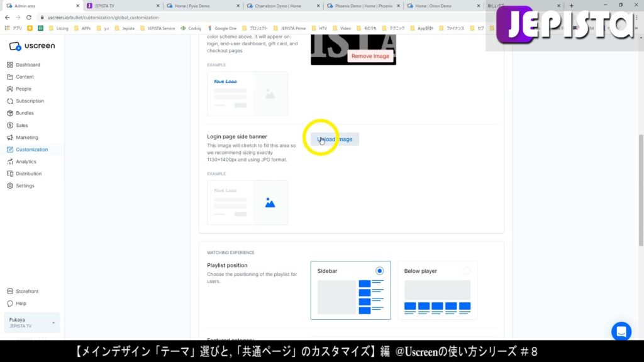
Task: Click the "Your Logo" example thumbnail
Action: coord(247,94)
